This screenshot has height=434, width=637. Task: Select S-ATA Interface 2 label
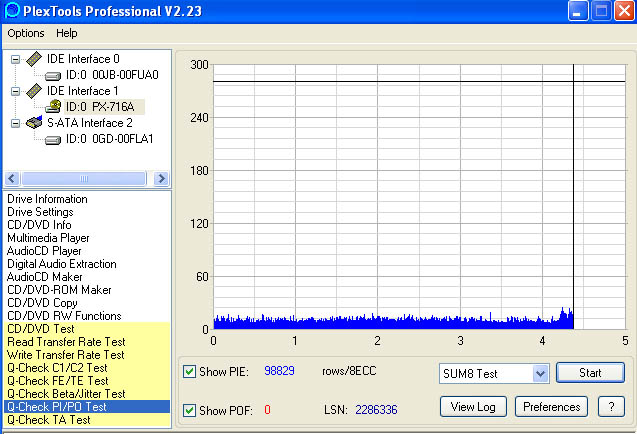tap(90, 123)
